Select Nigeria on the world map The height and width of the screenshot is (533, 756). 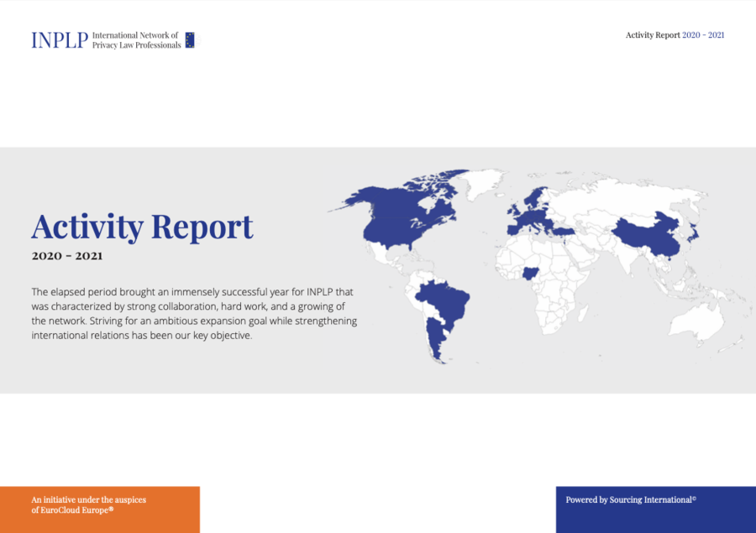pyautogui.click(x=531, y=274)
